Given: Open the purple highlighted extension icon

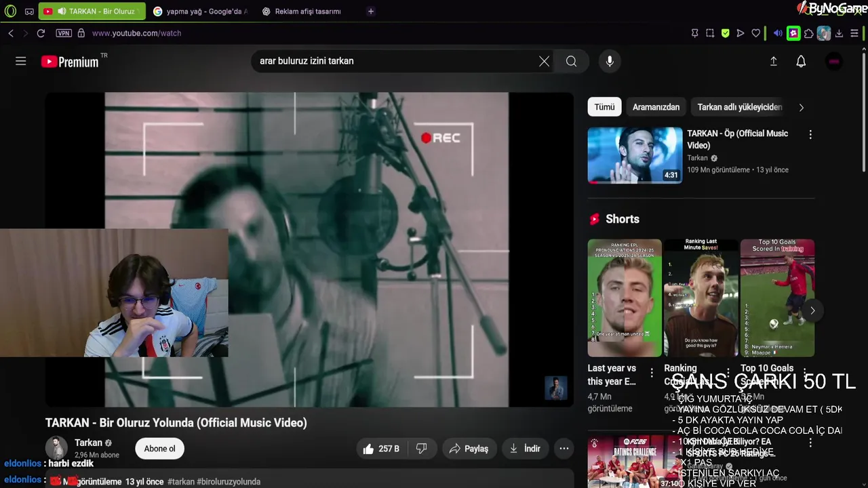Looking at the screenshot, I should pyautogui.click(x=793, y=33).
